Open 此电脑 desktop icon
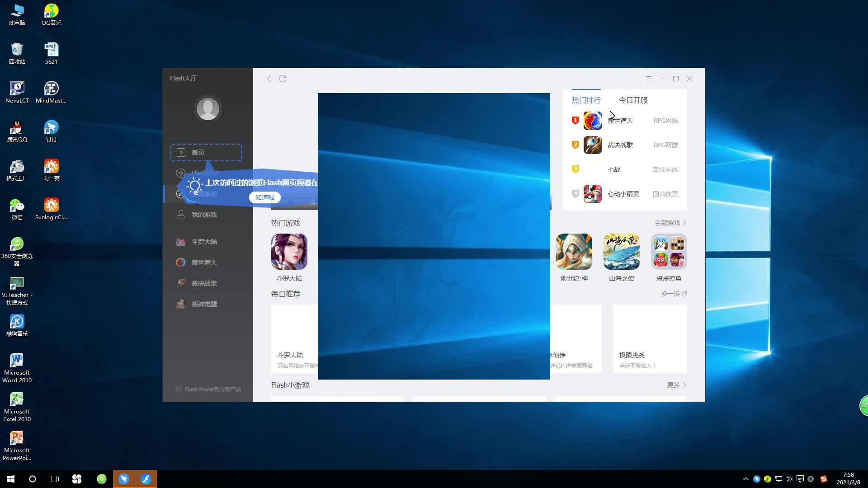 point(17,14)
